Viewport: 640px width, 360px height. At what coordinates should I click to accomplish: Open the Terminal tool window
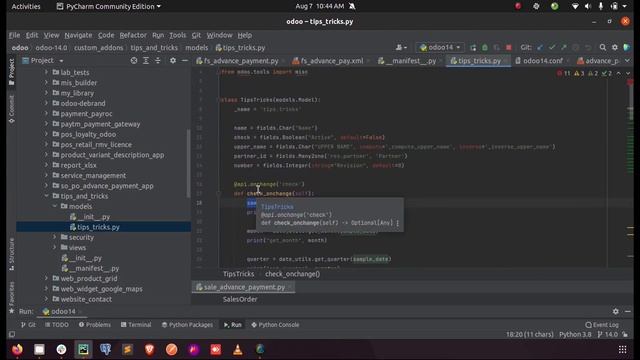[x=136, y=325]
